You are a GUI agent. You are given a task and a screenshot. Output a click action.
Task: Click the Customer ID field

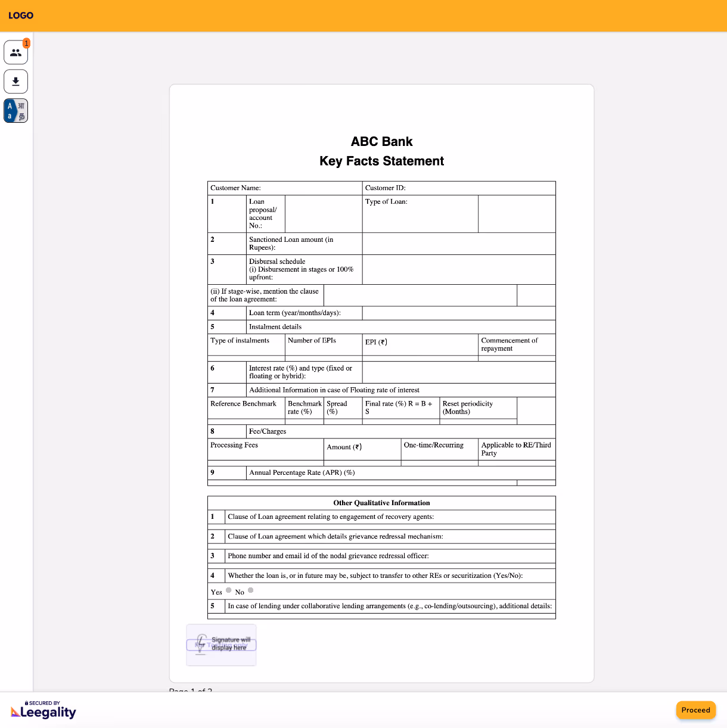tap(459, 188)
